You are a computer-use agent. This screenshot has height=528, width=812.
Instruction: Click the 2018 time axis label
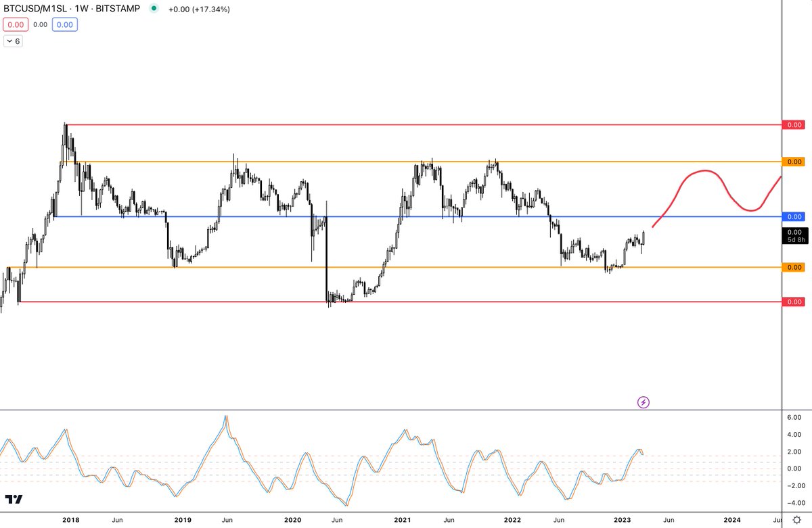tap(70, 520)
